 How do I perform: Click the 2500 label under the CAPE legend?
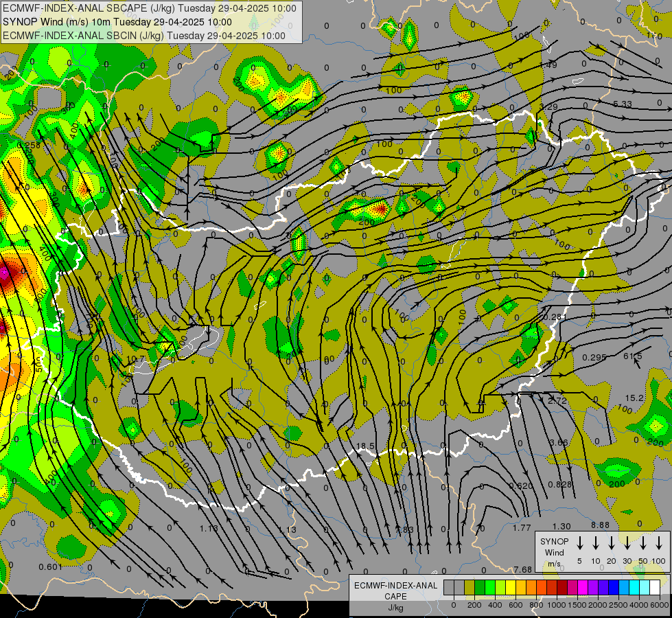[619, 605]
